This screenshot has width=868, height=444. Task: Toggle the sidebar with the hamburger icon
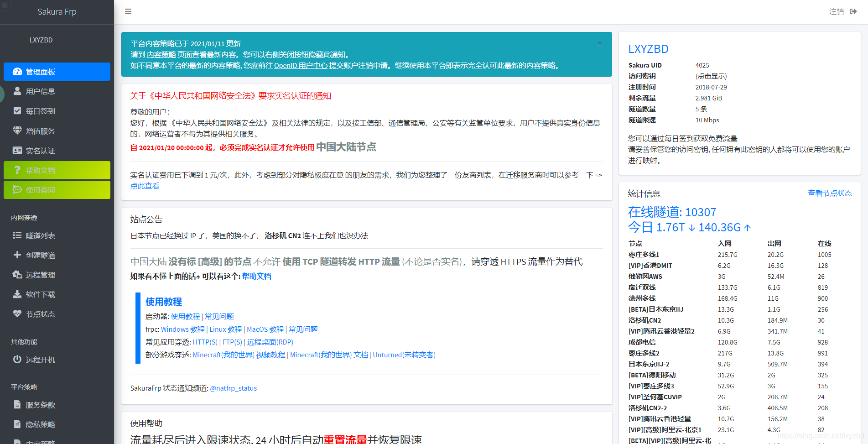tap(128, 11)
